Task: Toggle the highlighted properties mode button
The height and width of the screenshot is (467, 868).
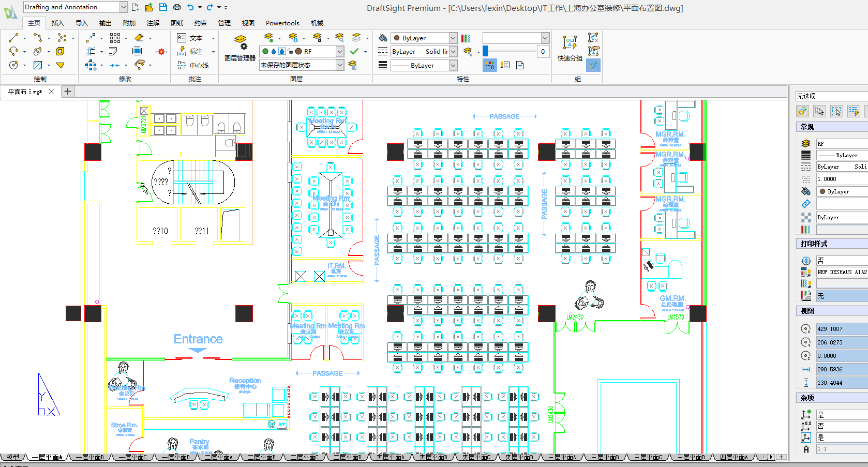Action: click(489, 65)
